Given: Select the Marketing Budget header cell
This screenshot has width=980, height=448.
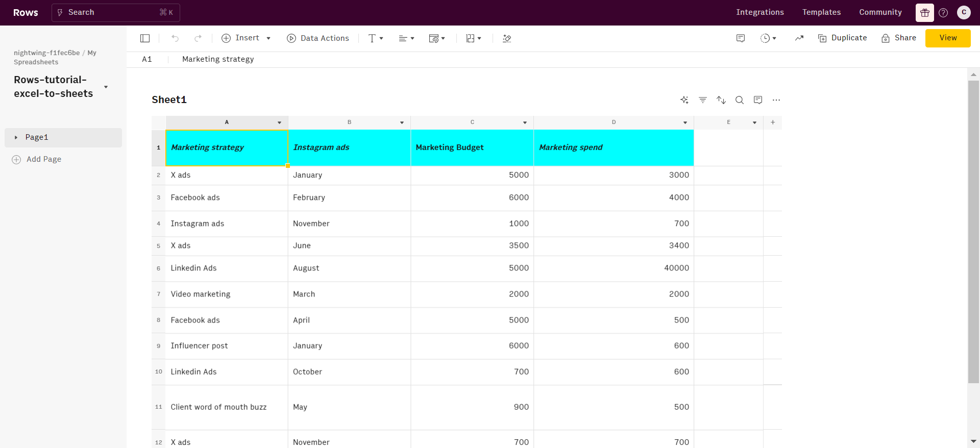Looking at the screenshot, I should tap(472, 147).
